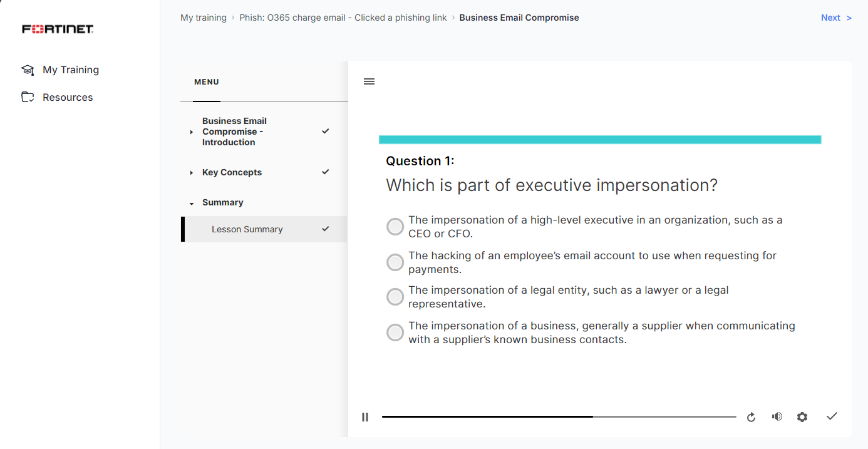Click the hamburger menu toggle icon
The width and height of the screenshot is (868, 449).
369,81
